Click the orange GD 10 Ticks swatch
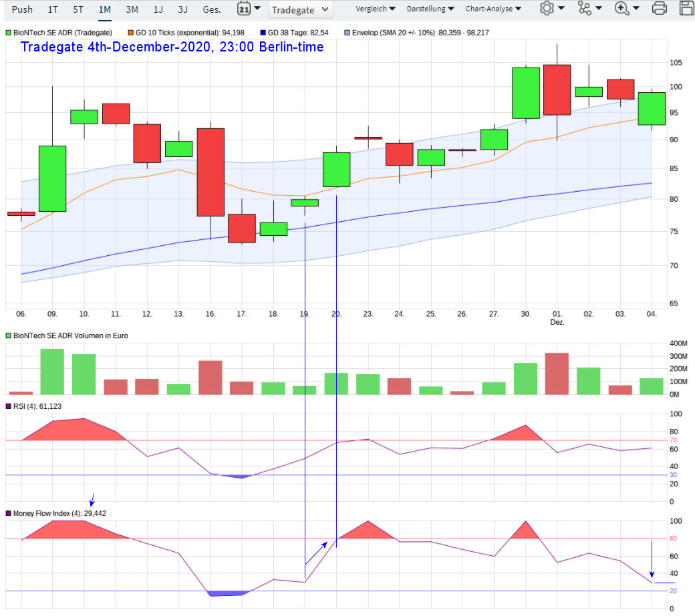 (131, 33)
